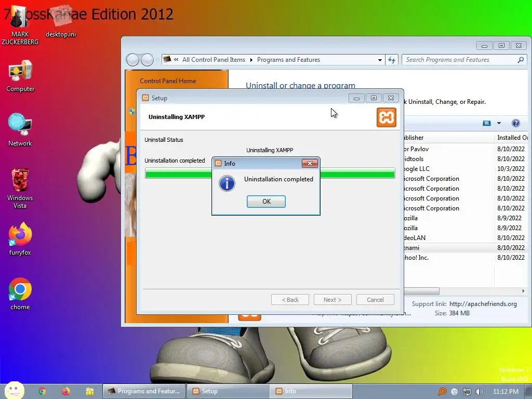The width and height of the screenshot is (532, 399).
Task: Sort by the Publisher column header
Action: (x=448, y=137)
